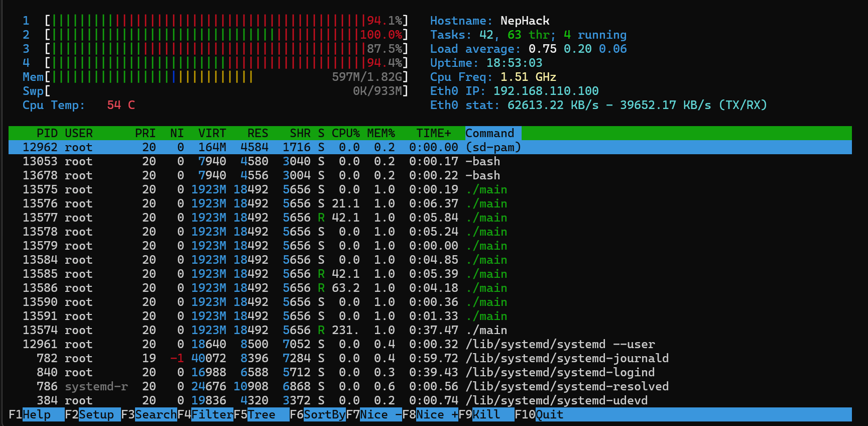Click F7 Nice - button
The width and height of the screenshot is (868, 426).
click(374, 414)
